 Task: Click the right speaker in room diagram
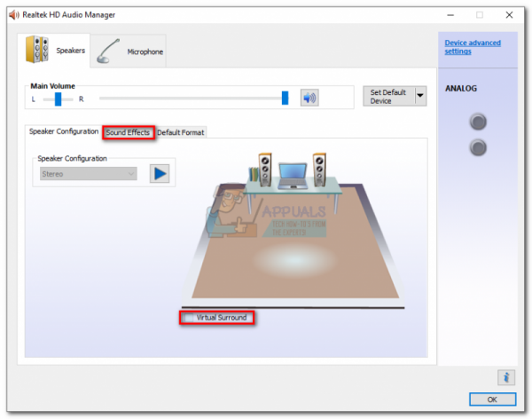[319, 170]
